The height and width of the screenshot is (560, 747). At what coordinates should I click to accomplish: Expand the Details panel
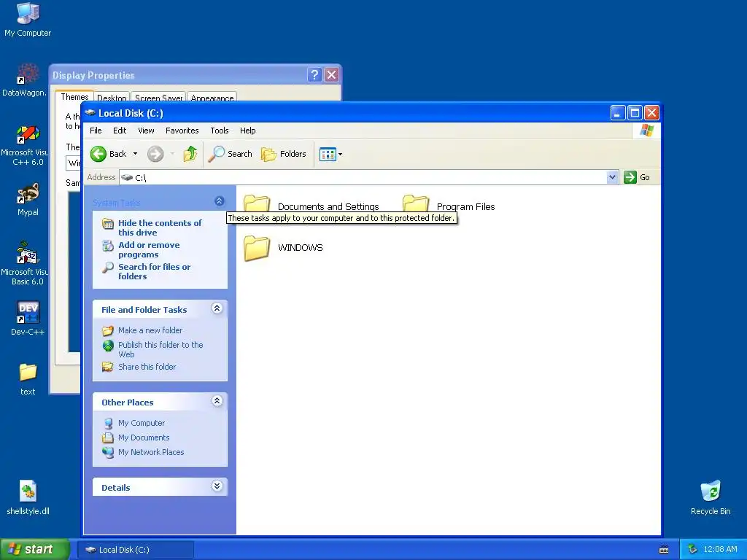(217, 486)
